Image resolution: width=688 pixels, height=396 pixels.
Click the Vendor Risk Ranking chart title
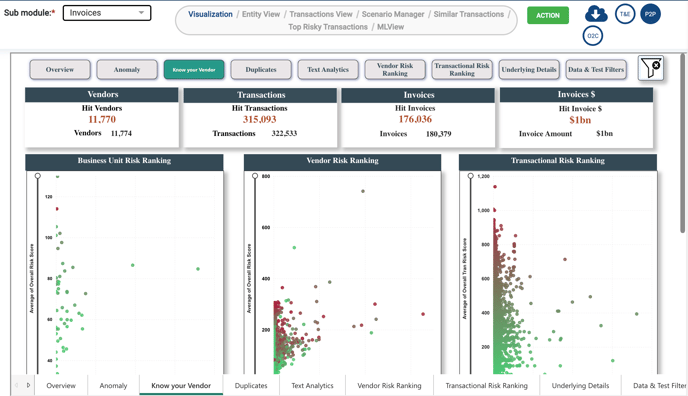tap(342, 161)
